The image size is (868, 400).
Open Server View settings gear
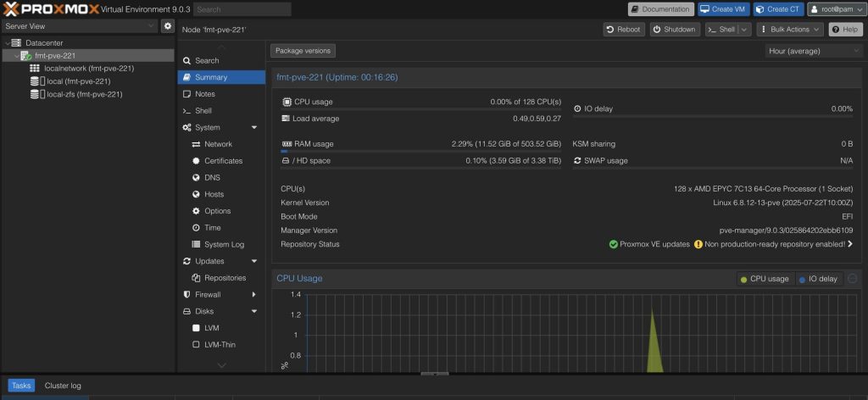click(x=168, y=26)
